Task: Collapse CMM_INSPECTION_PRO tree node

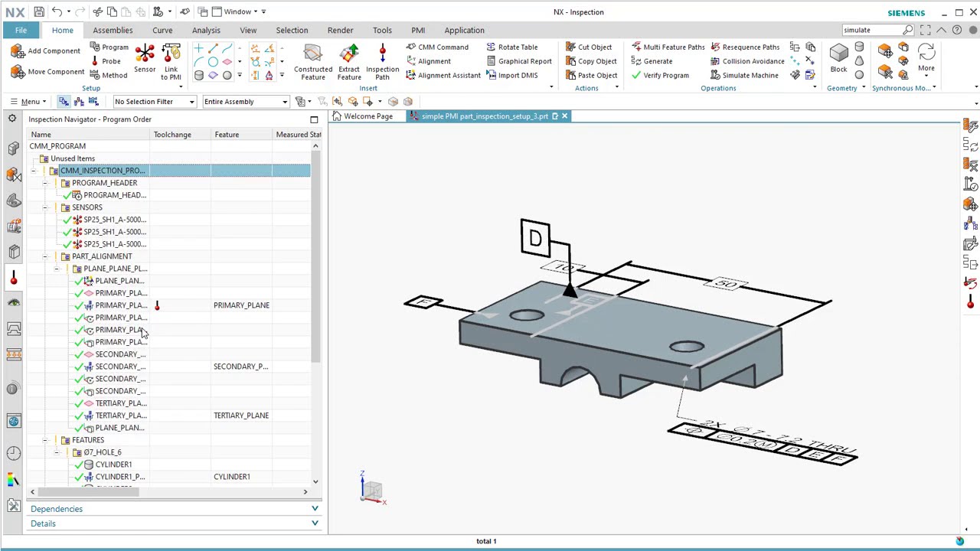Action: pyautogui.click(x=33, y=171)
